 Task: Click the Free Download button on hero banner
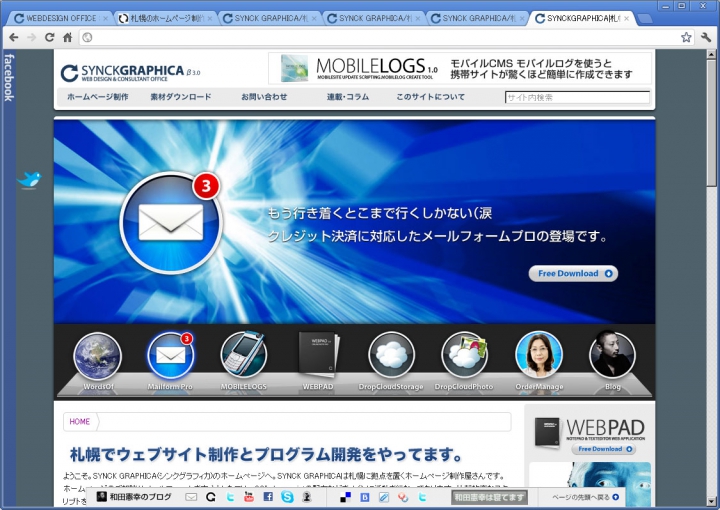pyautogui.click(x=573, y=274)
